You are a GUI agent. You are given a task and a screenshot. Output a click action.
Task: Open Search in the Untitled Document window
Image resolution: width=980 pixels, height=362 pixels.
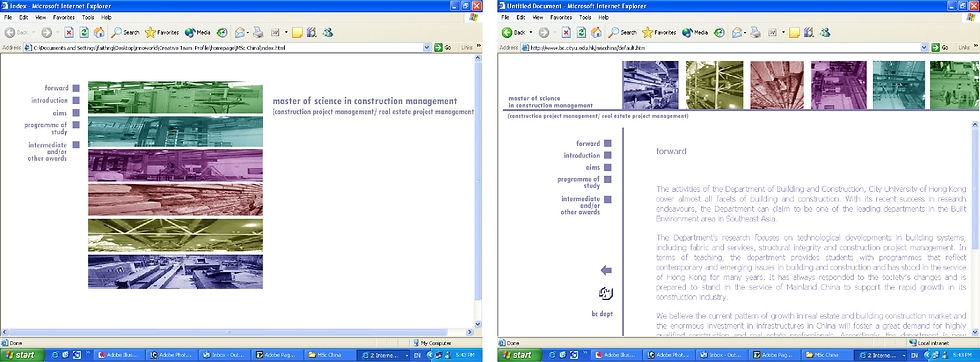[x=623, y=33]
